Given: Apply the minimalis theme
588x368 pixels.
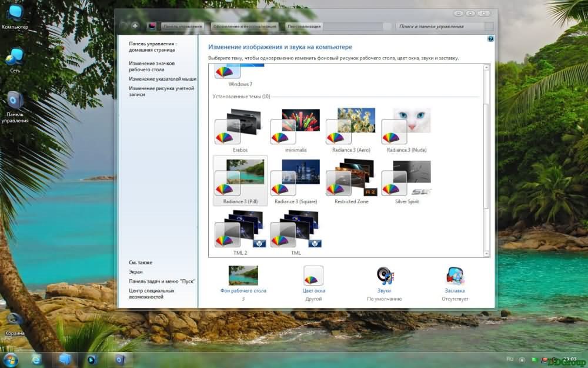Looking at the screenshot, I should pos(295,128).
